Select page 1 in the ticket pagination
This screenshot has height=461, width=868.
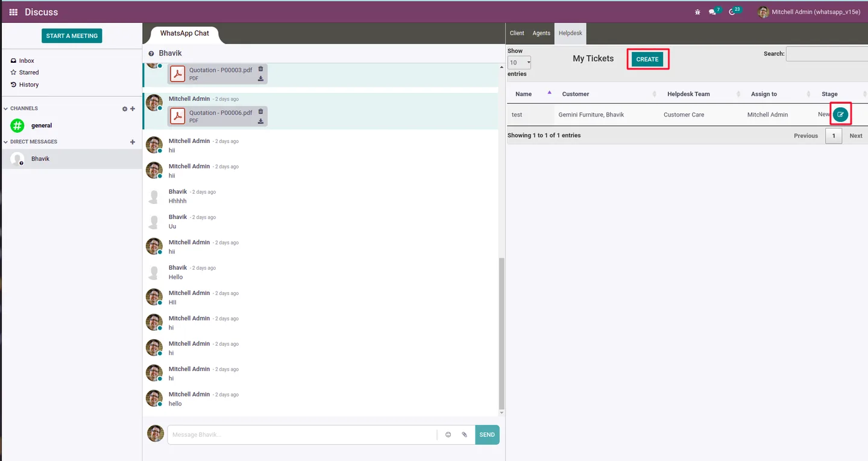834,136
